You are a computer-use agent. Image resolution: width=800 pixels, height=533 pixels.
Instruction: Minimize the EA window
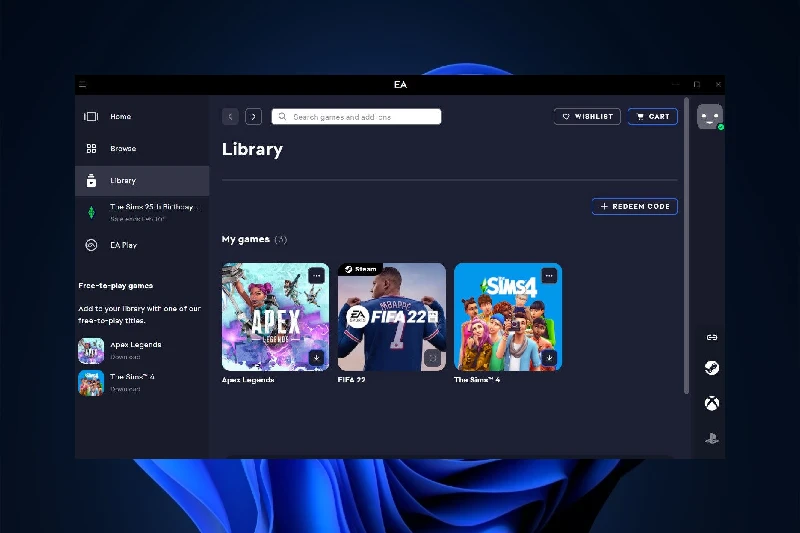(676, 85)
